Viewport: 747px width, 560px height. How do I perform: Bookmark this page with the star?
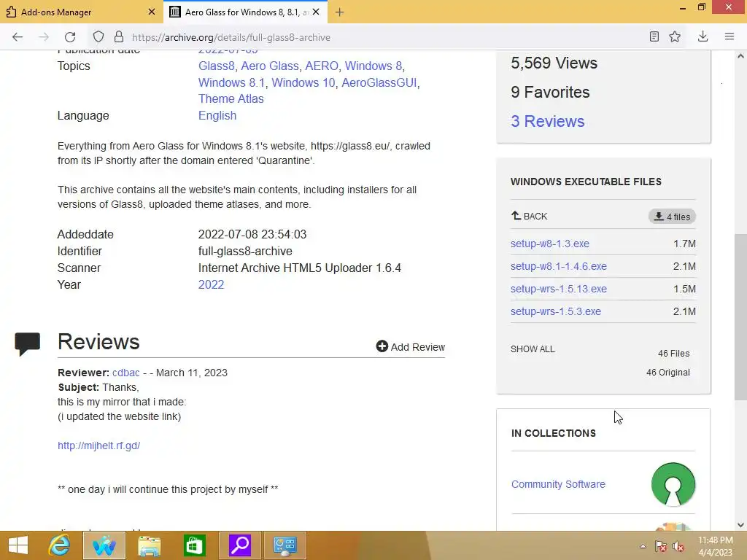click(x=675, y=36)
